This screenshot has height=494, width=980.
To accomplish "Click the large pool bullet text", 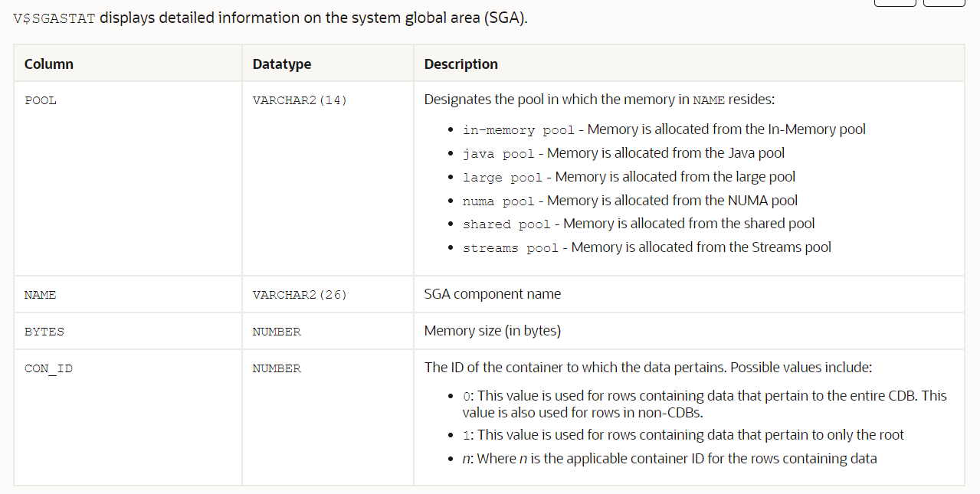I will [502, 178].
